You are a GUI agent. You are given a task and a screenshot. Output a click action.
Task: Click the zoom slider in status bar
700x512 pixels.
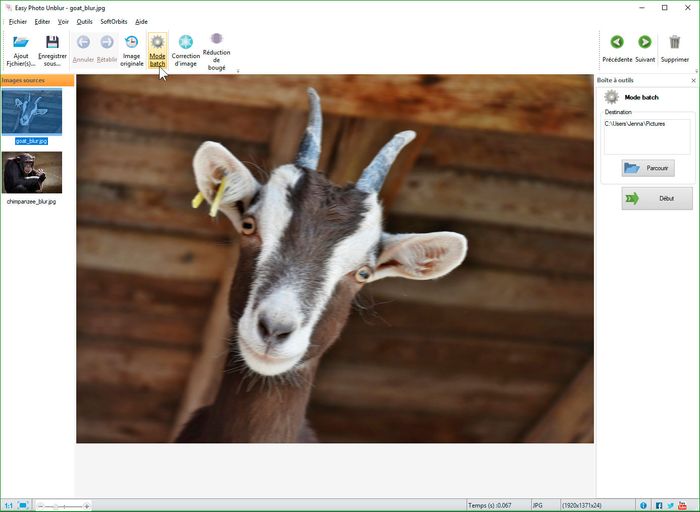click(64, 506)
